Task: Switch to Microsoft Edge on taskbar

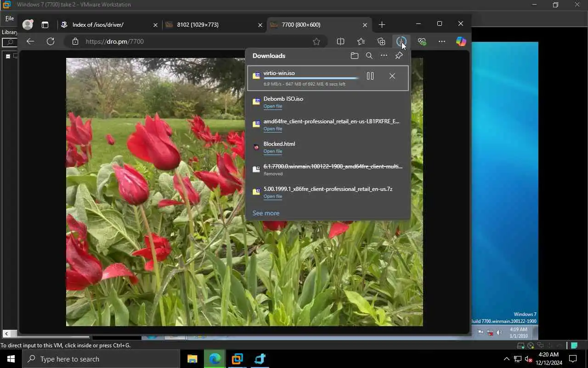Action: (x=215, y=359)
